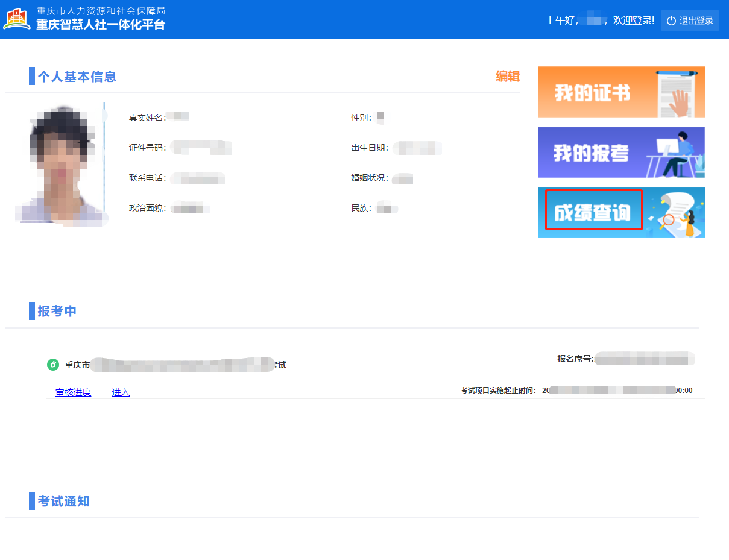Open the 审核进度 link
Viewport: 729px width, 560px height.
pyautogui.click(x=73, y=392)
